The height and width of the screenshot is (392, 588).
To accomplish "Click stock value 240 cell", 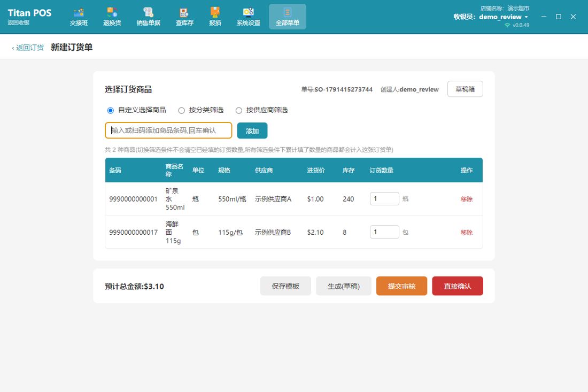I will click(x=349, y=199).
